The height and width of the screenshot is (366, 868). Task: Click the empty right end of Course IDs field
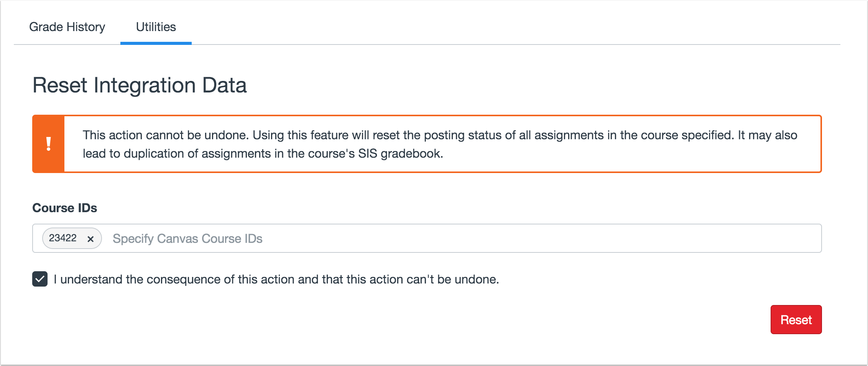(728, 238)
